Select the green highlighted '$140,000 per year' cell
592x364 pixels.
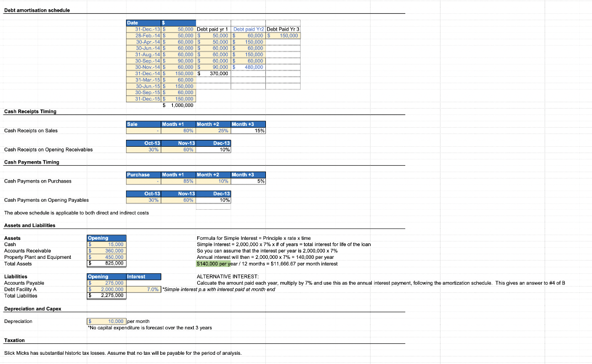pyautogui.click(x=213, y=263)
